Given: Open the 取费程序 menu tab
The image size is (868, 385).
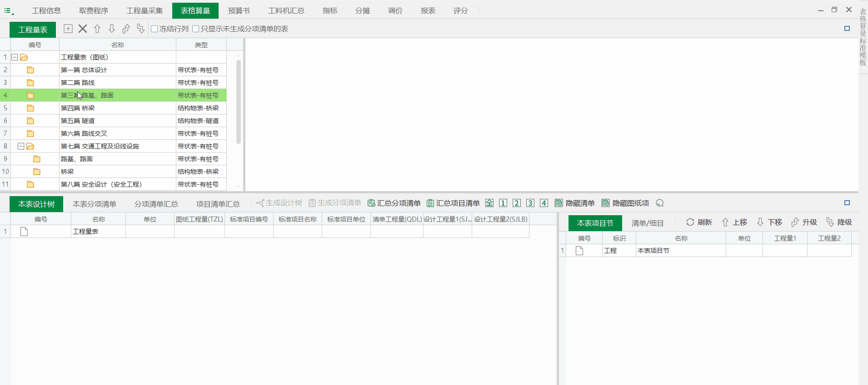Looking at the screenshot, I should pyautogui.click(x=94, y=10).
